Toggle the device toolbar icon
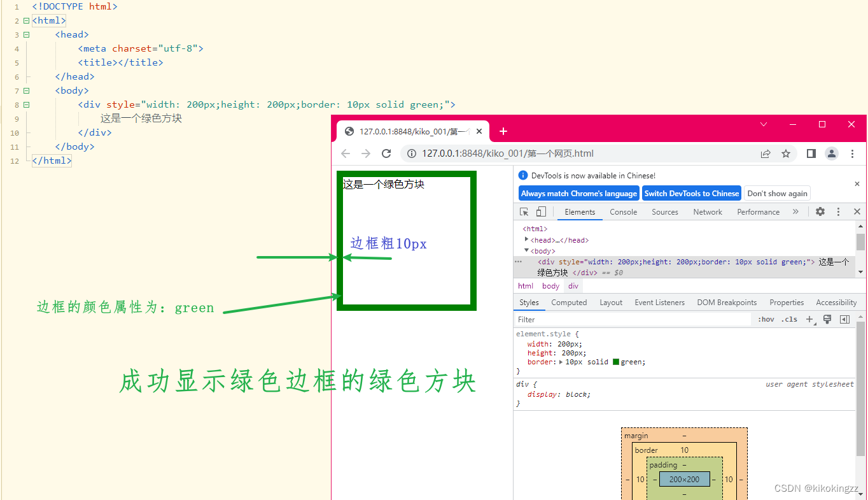Image resolution: width=868 pixels, height=500 pixels. click(x=541, y=212)
